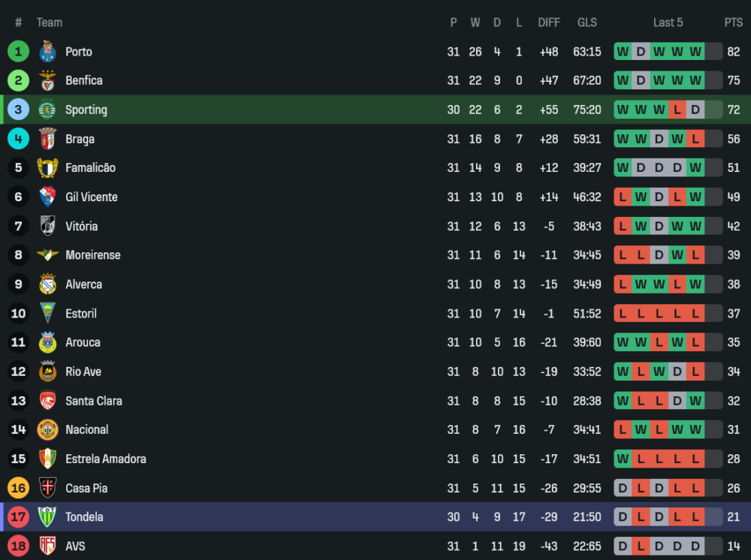Open the Famalicão team name link
The height and width of the screenshot is (560, 751).
90,168
